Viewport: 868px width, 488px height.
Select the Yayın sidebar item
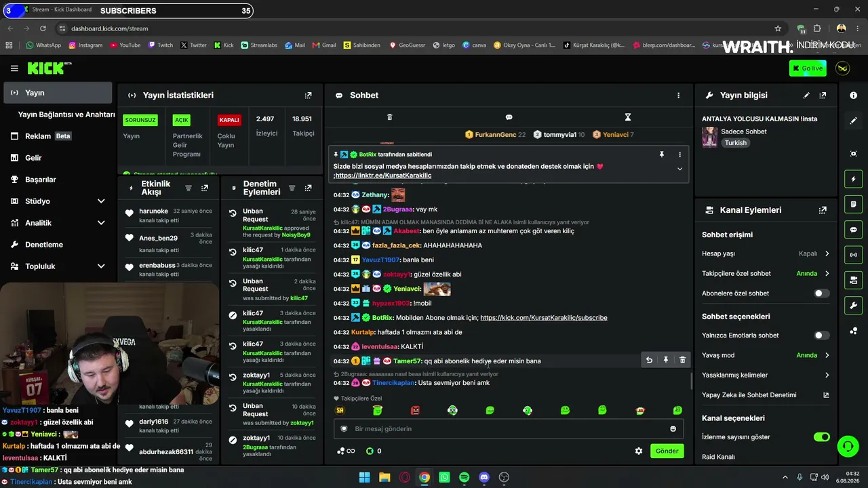point(58,93)
